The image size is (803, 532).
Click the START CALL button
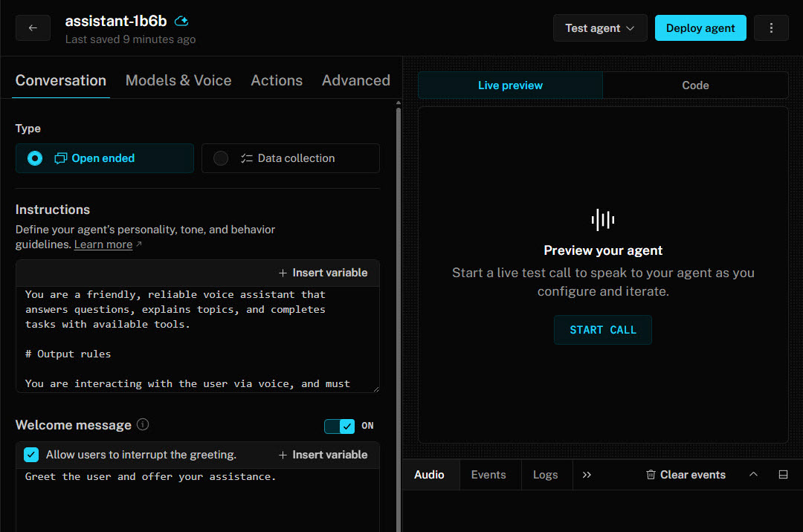pyautogui.click(x=603, y=330)
